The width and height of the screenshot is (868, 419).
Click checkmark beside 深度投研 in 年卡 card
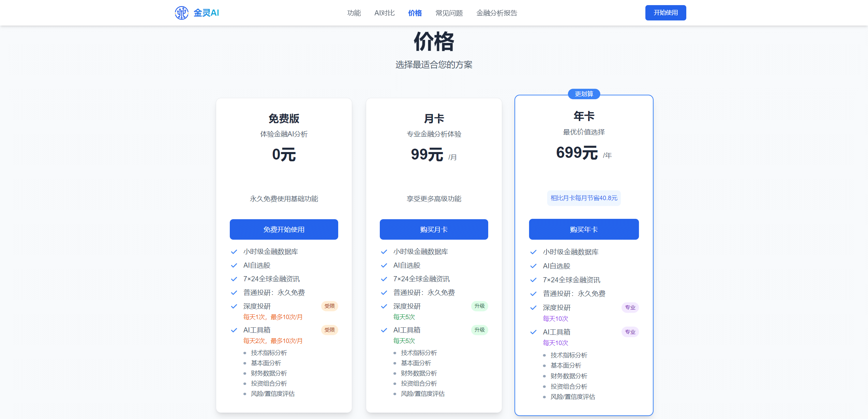tap(534, 308)
